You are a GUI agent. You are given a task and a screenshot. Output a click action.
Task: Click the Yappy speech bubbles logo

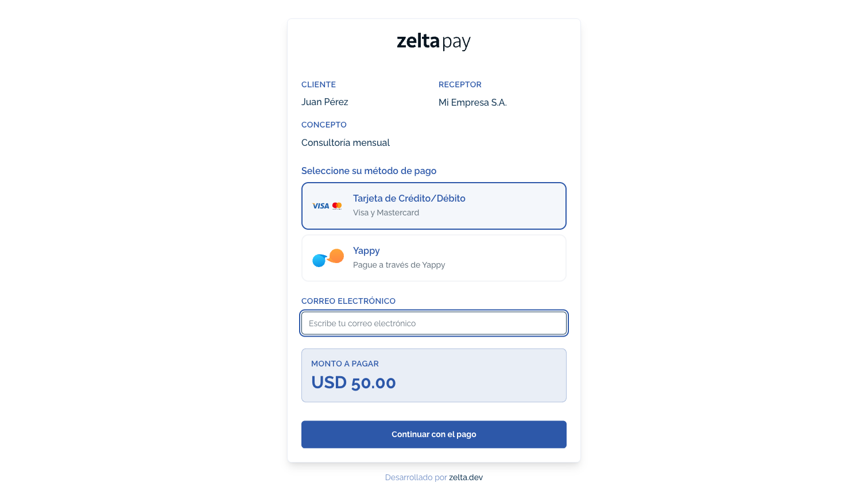tap(328, 258)
